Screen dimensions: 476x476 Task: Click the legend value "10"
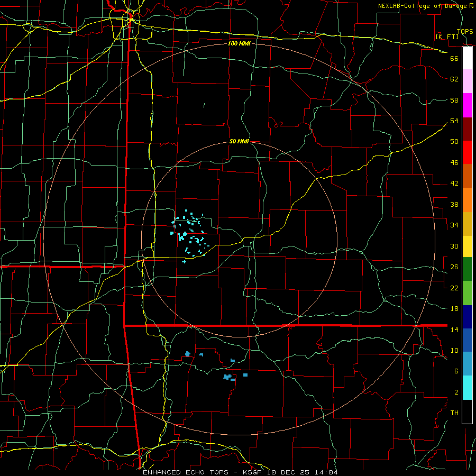tap(454, 350)
